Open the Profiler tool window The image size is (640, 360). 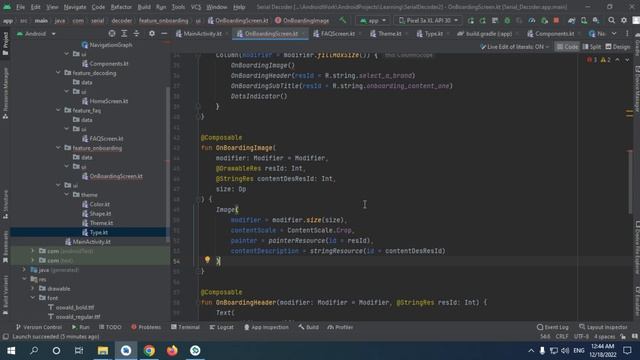[x=340, y=327]
